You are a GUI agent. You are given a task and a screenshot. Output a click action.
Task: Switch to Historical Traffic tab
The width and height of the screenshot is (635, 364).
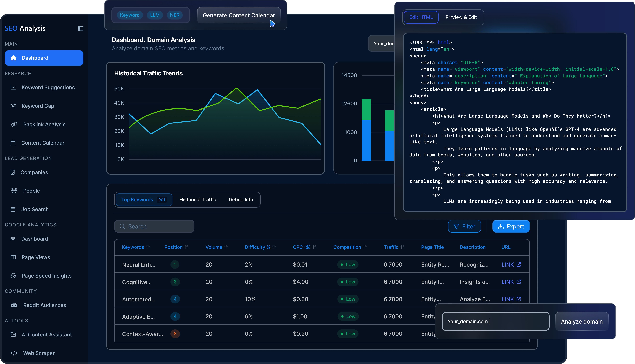click(197, 200)
